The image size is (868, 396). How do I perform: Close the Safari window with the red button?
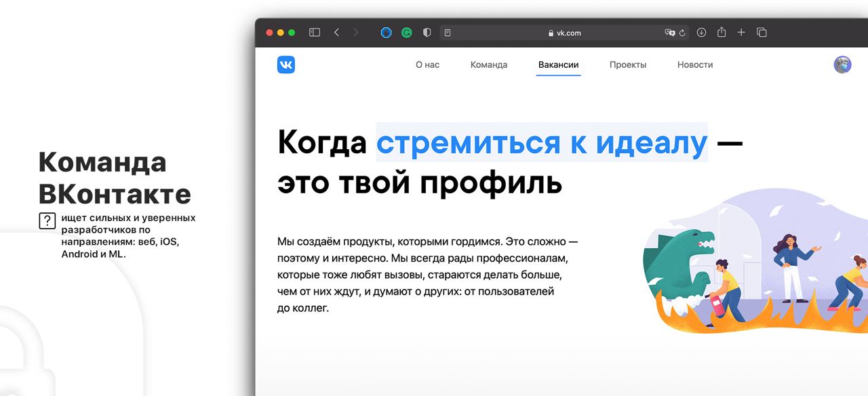[269, 33]
